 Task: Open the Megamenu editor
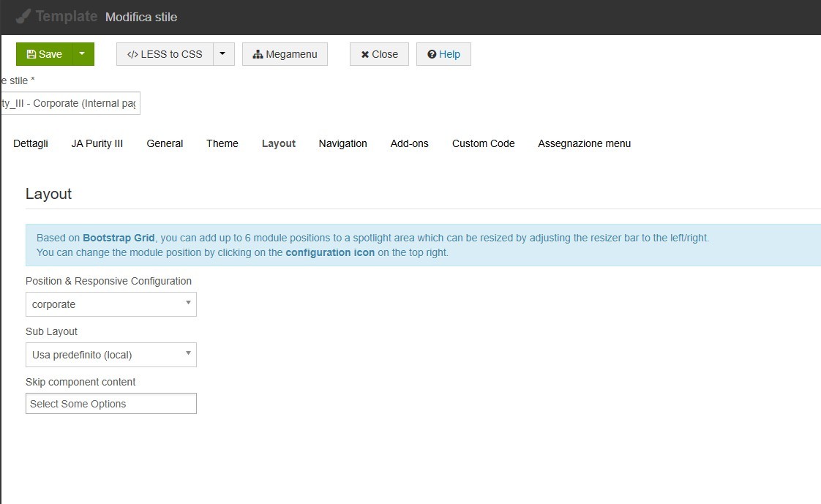285,54
